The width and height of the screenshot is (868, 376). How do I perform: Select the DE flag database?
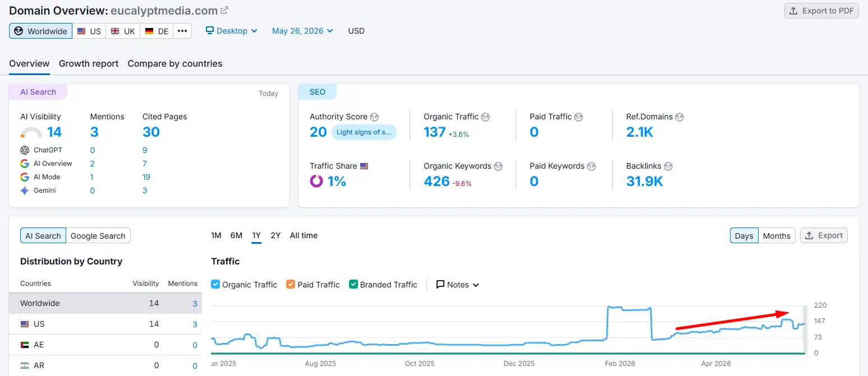(157, 31)
